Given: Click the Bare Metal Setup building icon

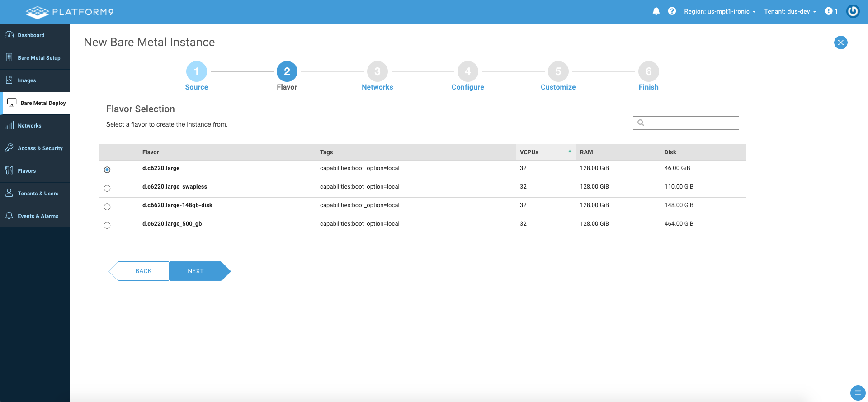Looking at the screenshot, I should (x=9, y=57).
